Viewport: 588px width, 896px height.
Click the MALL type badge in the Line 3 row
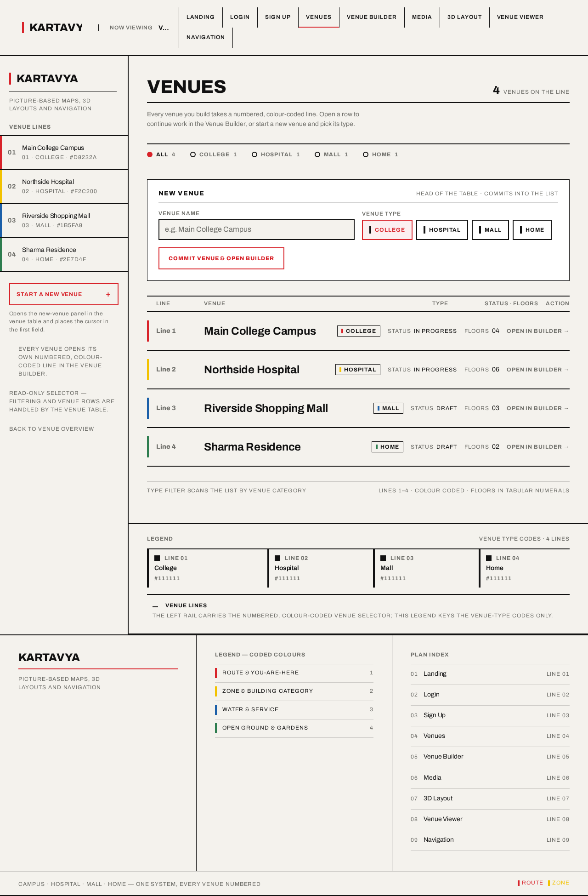(388, 408)
